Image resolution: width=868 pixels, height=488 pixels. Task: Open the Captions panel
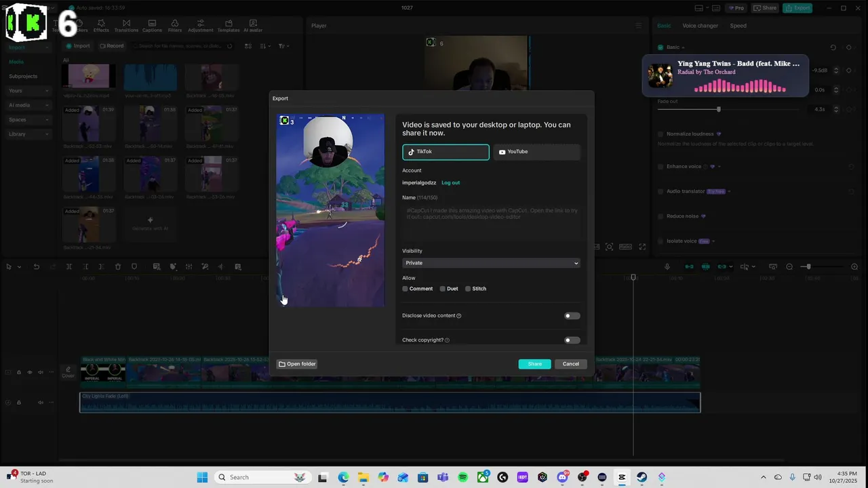[x=152, y=26]
